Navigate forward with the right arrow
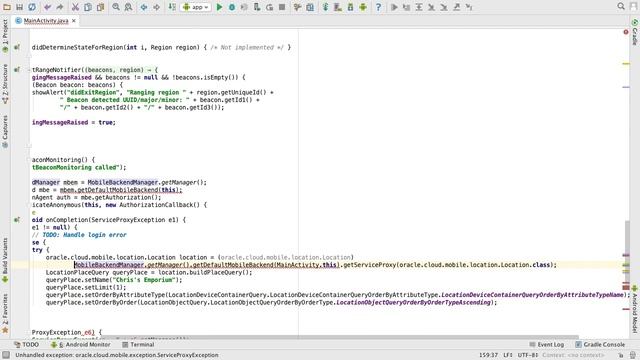 coord(156,7)
